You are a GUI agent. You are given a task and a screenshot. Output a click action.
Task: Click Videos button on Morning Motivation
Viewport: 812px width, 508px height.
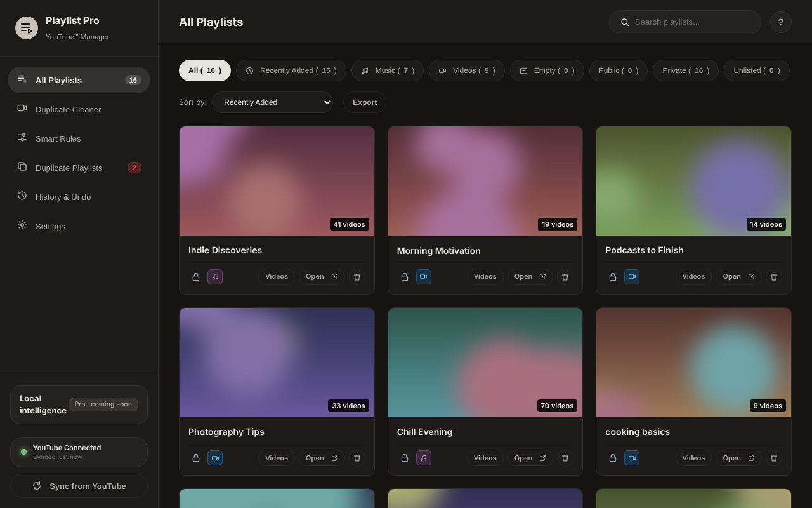click(485, 277)
